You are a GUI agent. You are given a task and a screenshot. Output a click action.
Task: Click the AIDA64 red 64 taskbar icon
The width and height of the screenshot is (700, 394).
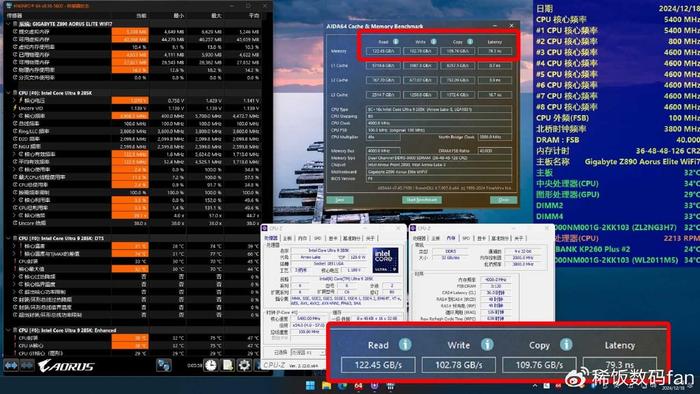coord(358,386)
